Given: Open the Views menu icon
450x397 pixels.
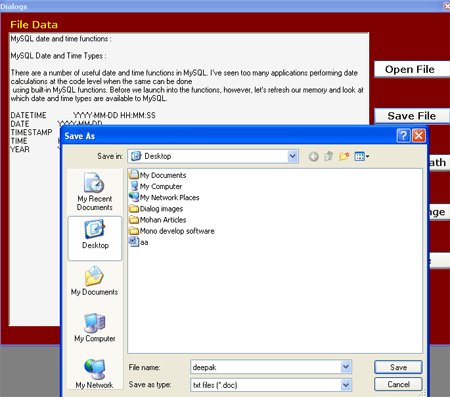Looking at the screenshot, I should pos(362,156).
